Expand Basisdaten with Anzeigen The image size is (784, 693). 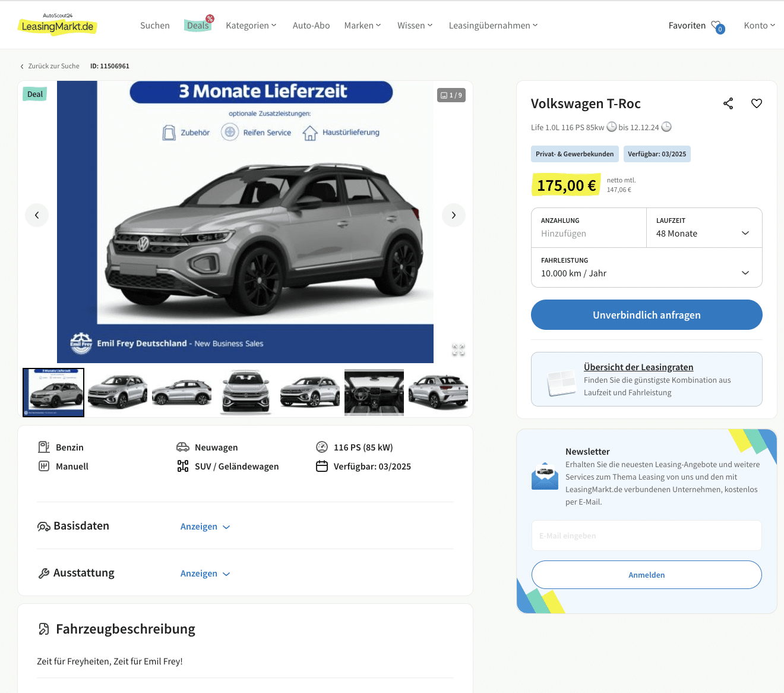(x=205, y=527)
